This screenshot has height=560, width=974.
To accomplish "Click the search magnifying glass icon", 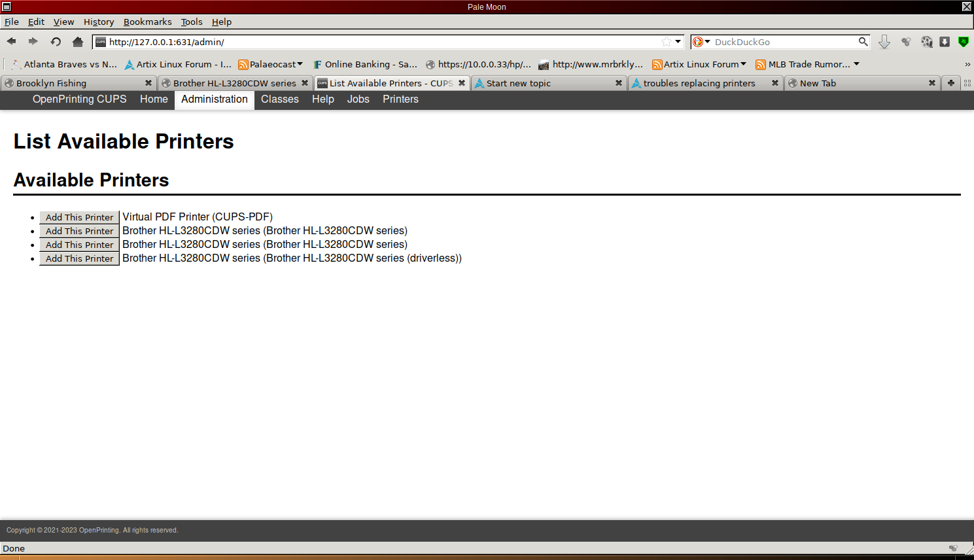I will pos(863,42).
